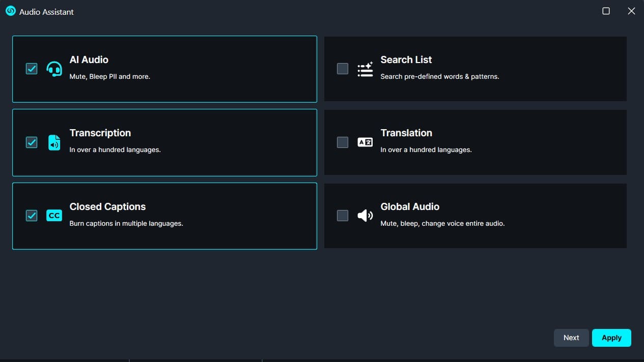Click "Search pre-defined words & patterns" text
Screen dimensions: 644x362
click(x=439, y=76)
